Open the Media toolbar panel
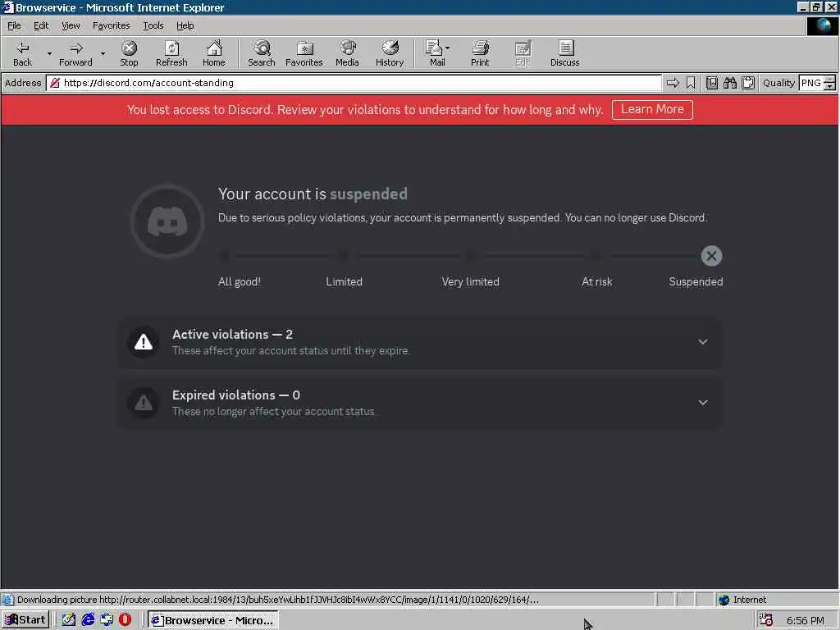 347,53
